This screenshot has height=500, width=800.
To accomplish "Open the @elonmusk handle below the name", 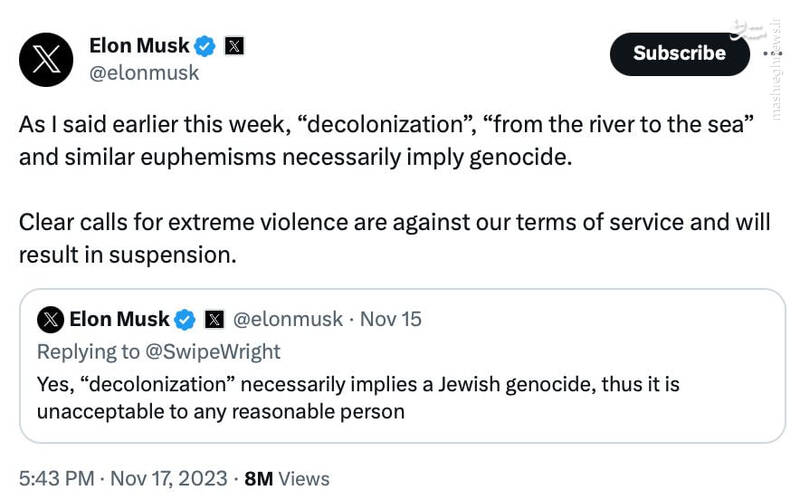I will click(x=144, y=73).
